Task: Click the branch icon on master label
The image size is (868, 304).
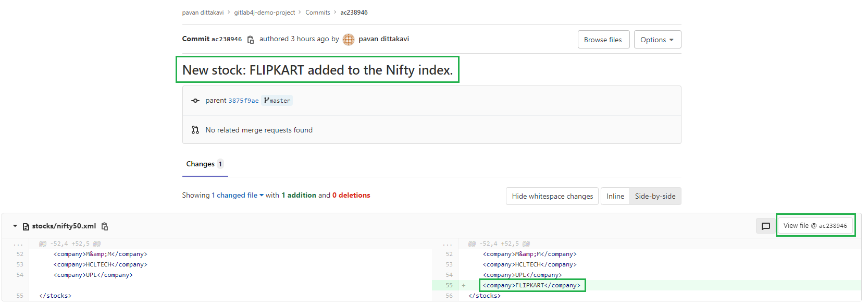Action: point(266,100)
